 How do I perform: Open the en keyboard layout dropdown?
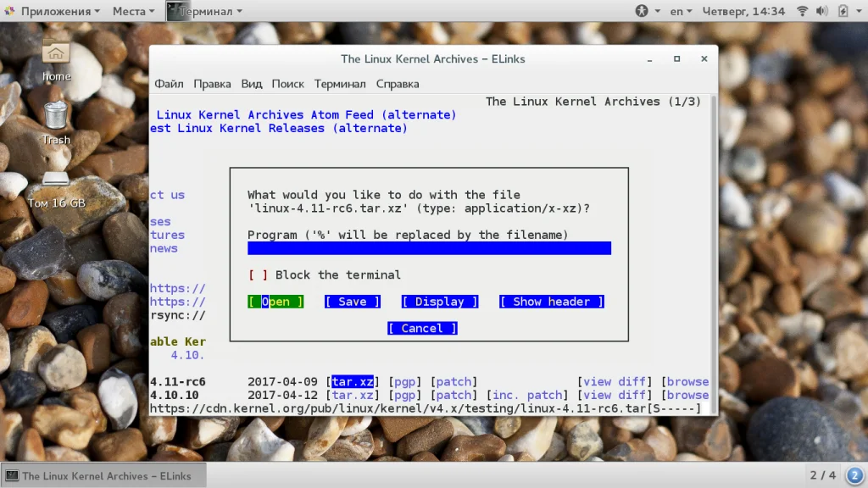coord(681,11)
